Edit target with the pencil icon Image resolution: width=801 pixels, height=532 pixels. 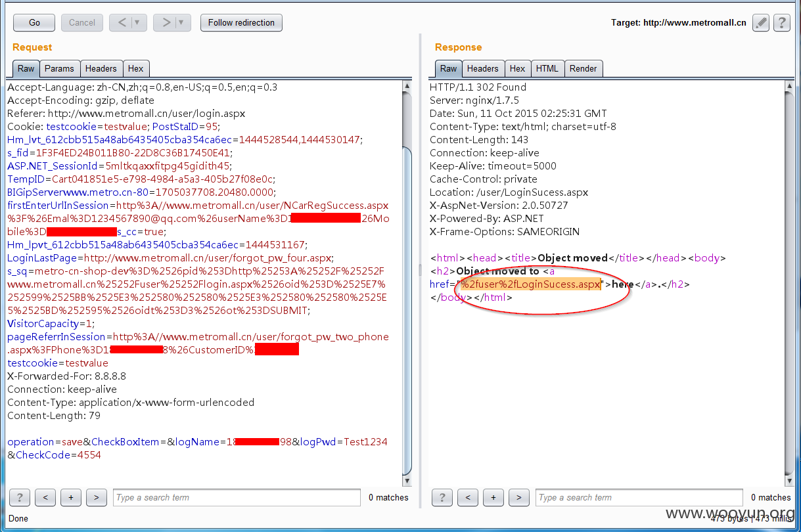[761, 22]
